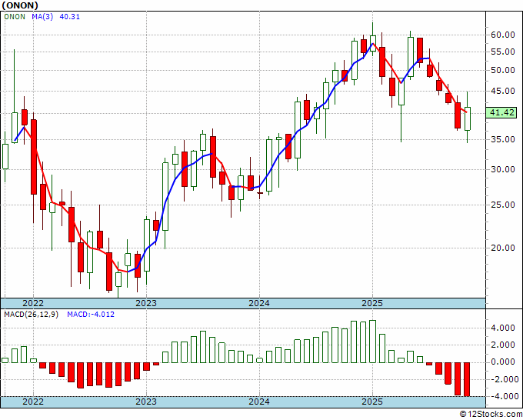The width and height of the screenshot is (523, 420).
Task: Click the 25.00 price axis label
Action: coord(503,205)
